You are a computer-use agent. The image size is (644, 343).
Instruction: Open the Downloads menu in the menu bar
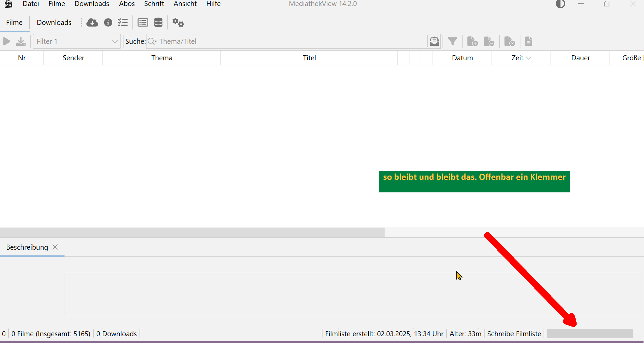pos(92,4)
